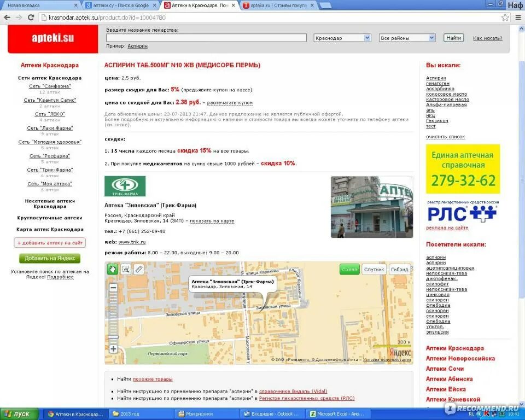
Task: Click the Аспирин example link
Action: point(137,46)
